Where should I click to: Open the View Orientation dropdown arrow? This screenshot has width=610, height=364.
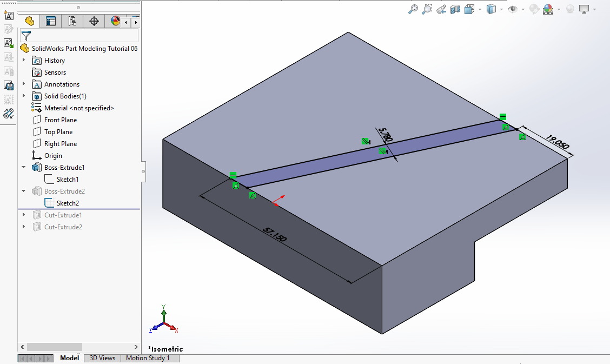[x=480, y=9]
